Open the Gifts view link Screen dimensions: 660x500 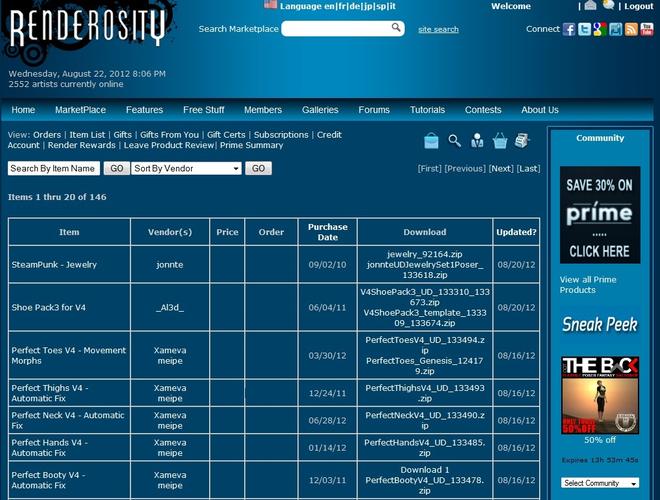(x=122, y=135)
